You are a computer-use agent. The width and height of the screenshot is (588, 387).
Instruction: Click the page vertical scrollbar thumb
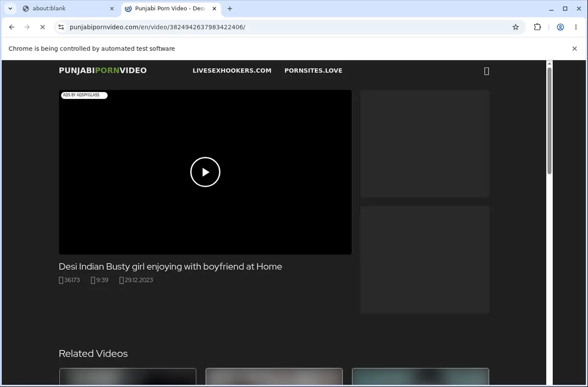[x=549, y=120]
